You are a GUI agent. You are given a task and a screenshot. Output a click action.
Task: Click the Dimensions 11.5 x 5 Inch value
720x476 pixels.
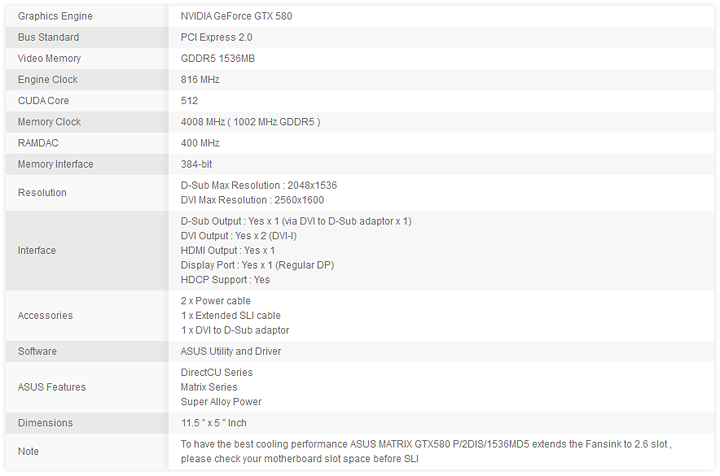point(212,423)
